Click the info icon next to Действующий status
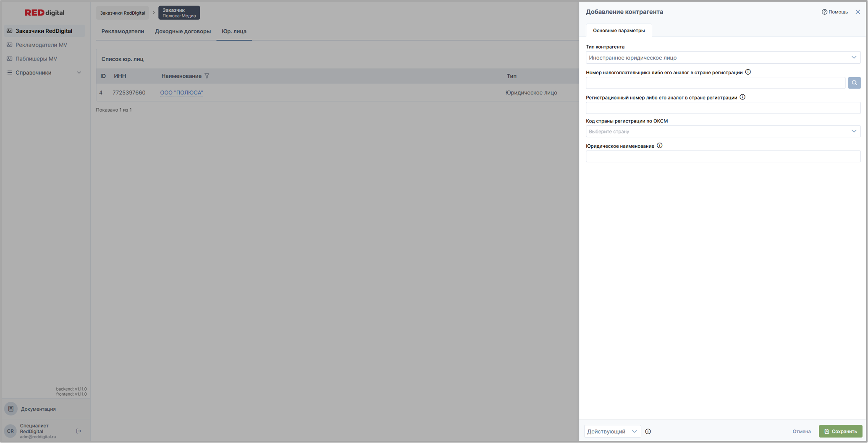Screen dimensions: 868x443 pos(648,431)
